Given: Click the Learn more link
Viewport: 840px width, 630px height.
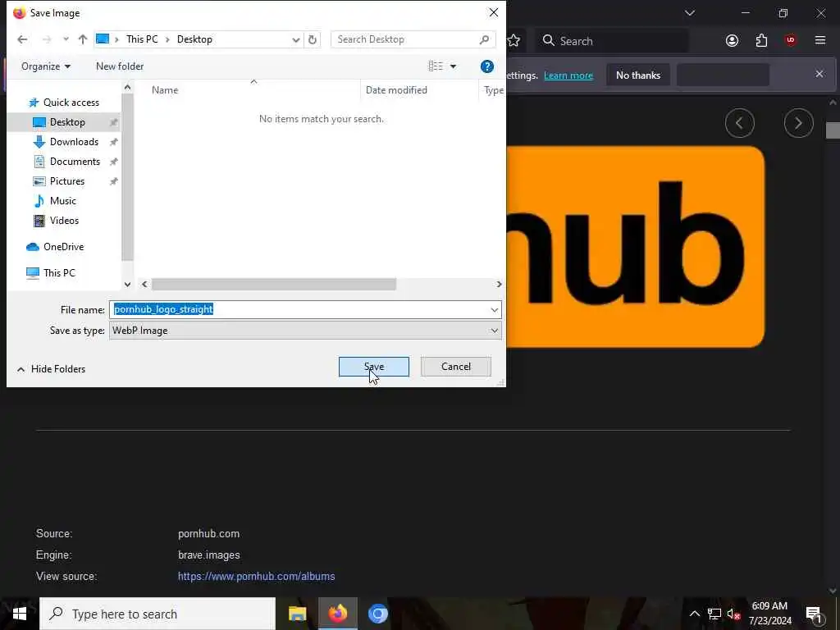Looking at the screenshot, I should coord(568,75).
